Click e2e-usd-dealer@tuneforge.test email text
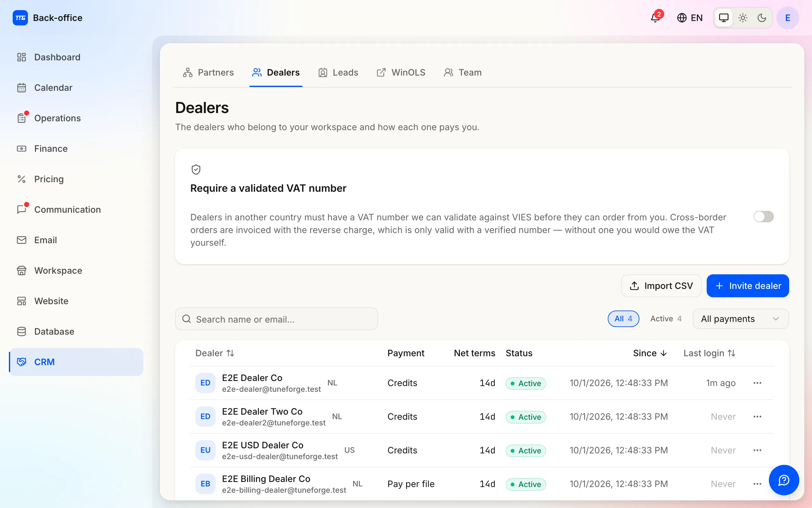Screen dimensions: 812x508 pyautogui.click(x=280, y=456)
